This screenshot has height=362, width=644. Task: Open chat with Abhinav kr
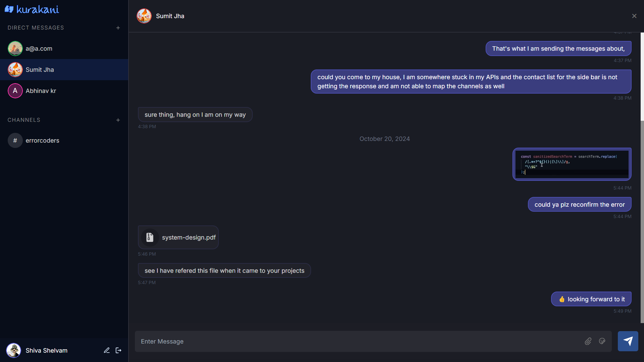[41, 91]
